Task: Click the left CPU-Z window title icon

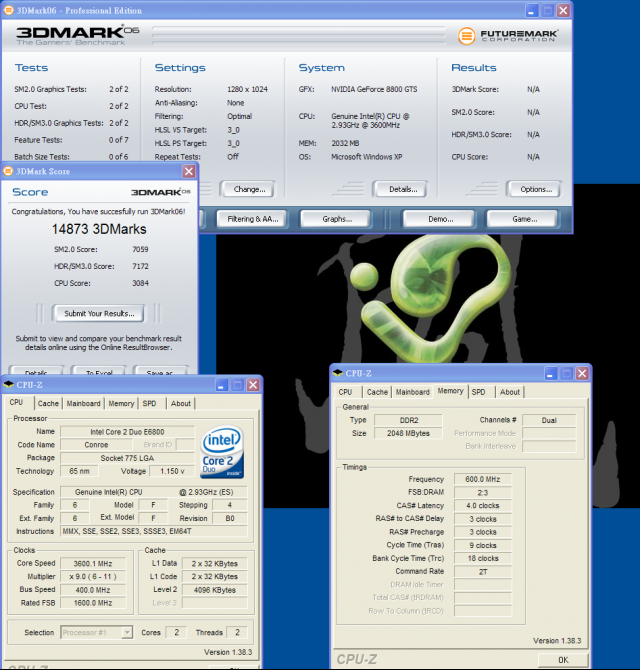Action: [9, 385]
